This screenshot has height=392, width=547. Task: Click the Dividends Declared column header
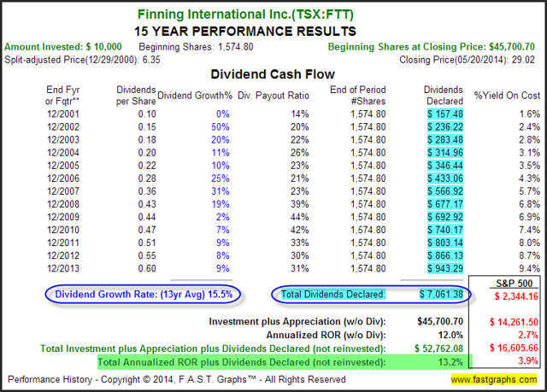pyautogui.click(x=443, y=96)
